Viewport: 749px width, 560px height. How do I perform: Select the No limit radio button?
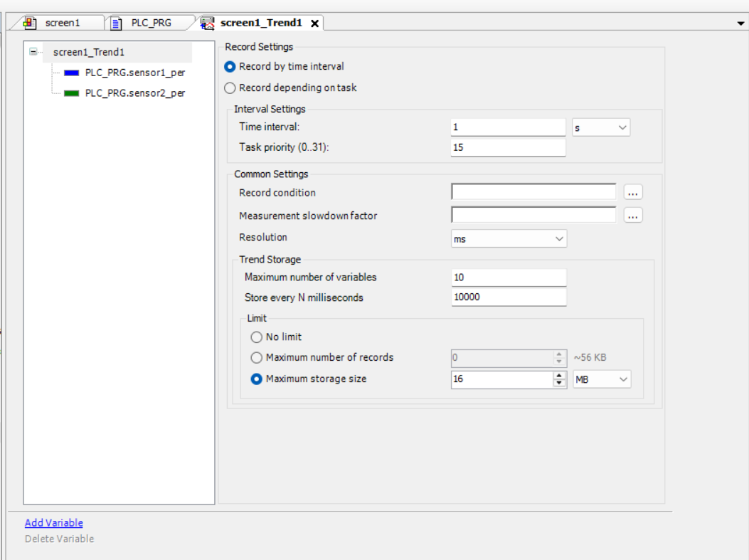point(257,337)
